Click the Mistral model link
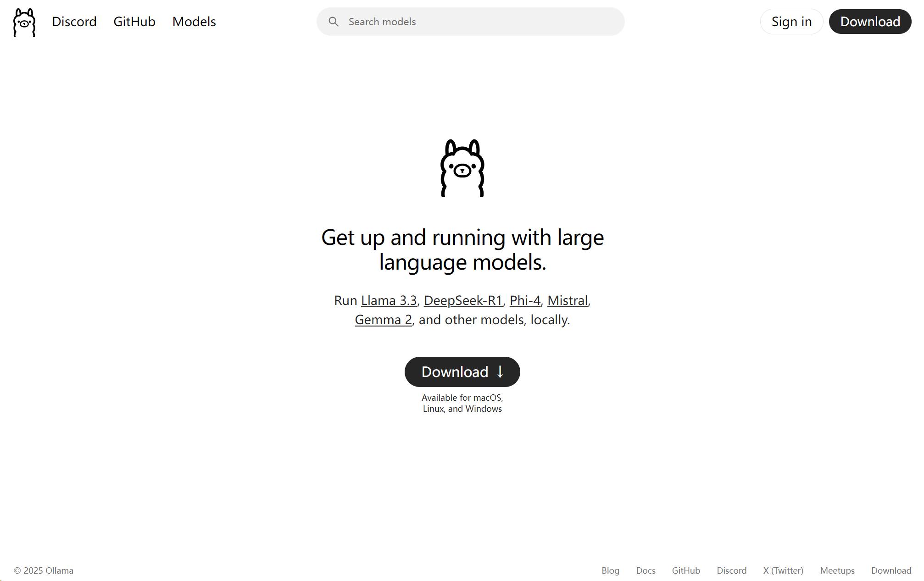The width and height of the screenshot is (924, 581). pyautogui.click(x=568, y=300)
